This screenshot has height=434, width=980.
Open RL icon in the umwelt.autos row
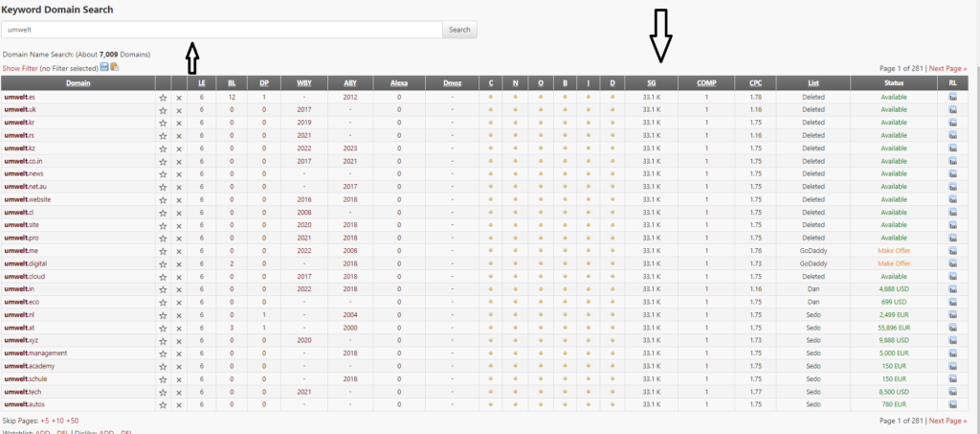click(x=952, y=404)
